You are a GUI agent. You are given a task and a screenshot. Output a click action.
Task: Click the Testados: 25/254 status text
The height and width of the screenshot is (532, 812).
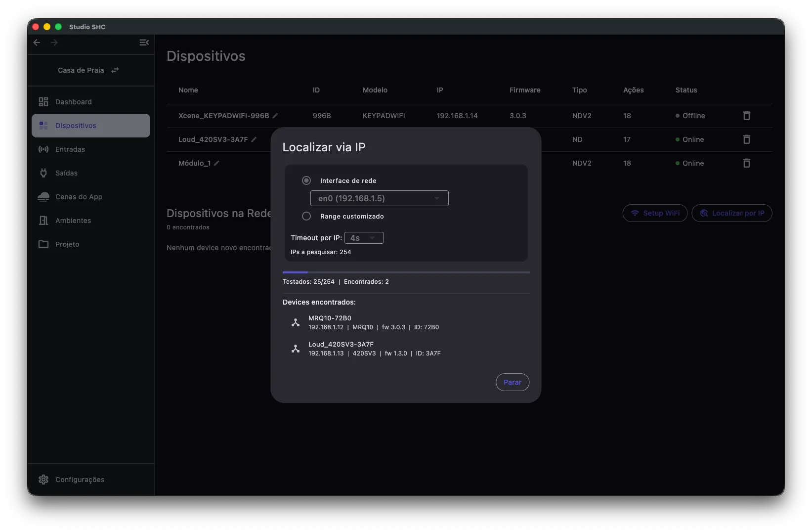[308, 282]
